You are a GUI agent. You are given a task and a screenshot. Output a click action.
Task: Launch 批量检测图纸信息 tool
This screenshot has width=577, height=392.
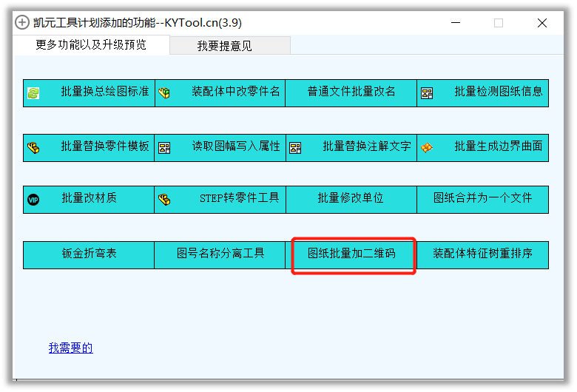point(483,93)
